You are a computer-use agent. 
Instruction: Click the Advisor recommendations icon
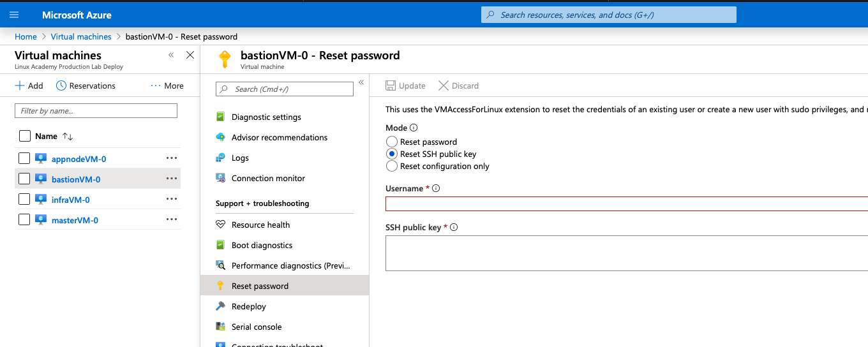tap(221, 137)
